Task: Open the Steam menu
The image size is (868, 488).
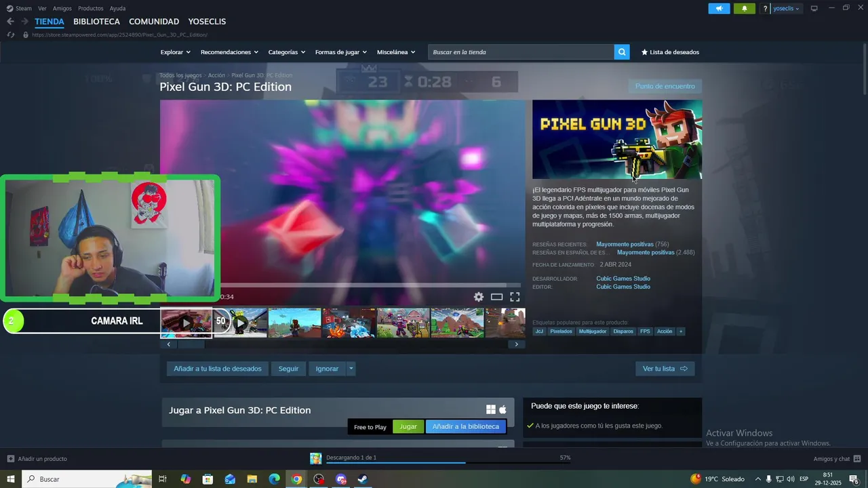Action: 20,9
